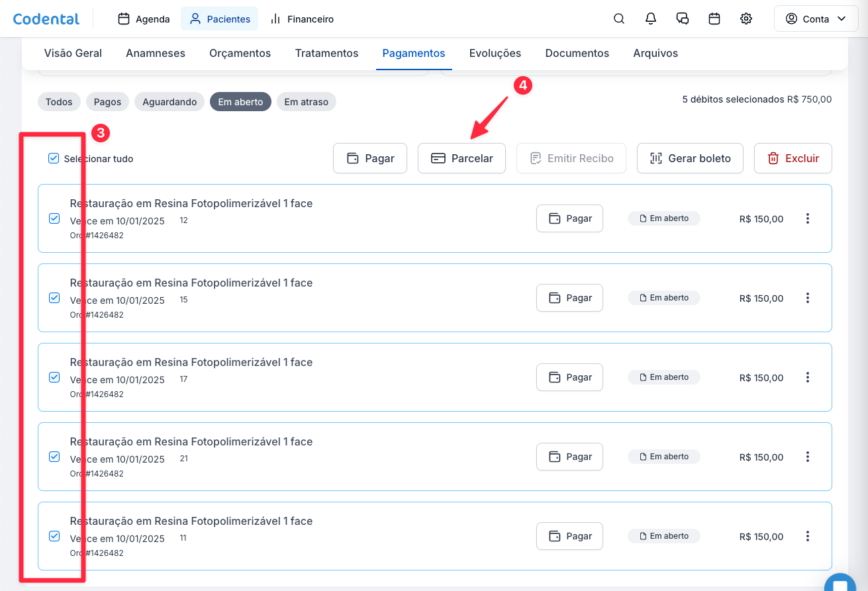Open options menu for debit 21
868x591 pixels.
point(807,457)
